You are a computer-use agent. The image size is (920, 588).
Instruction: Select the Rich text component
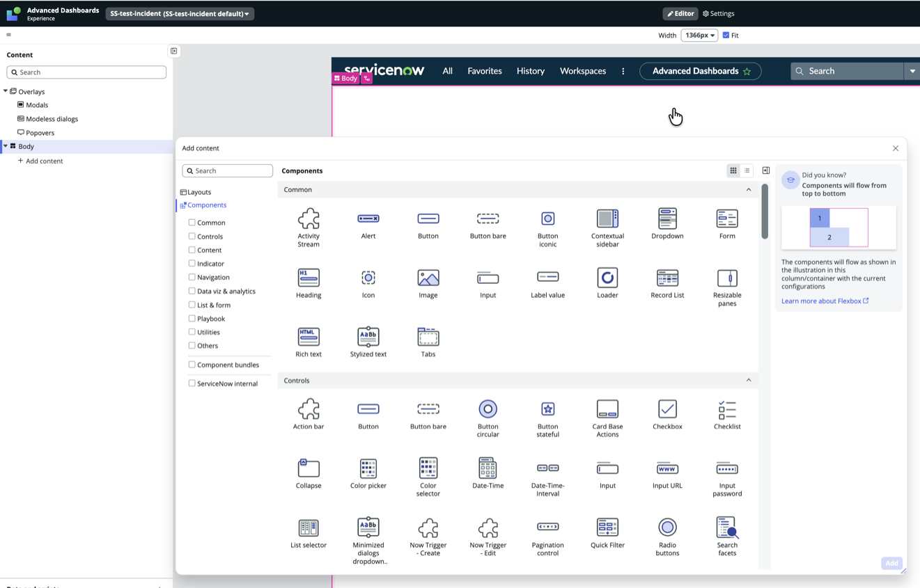coord(309,342)
